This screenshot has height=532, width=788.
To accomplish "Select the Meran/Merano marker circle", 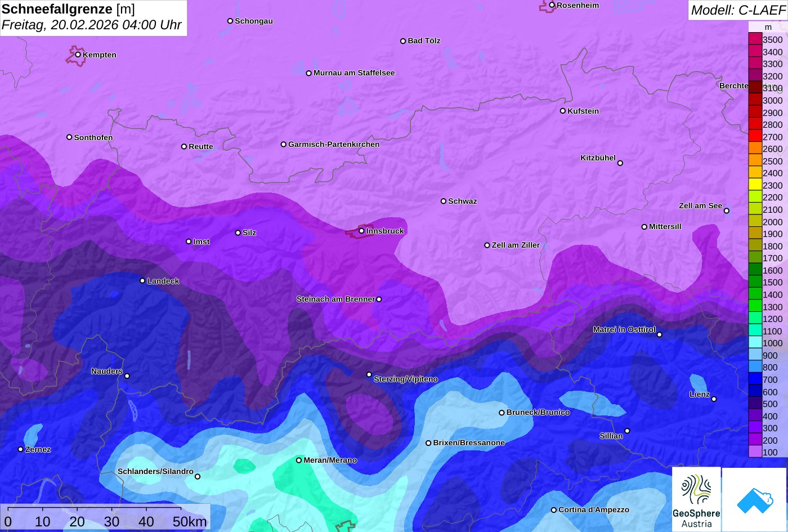I will (x=299, y=461).
